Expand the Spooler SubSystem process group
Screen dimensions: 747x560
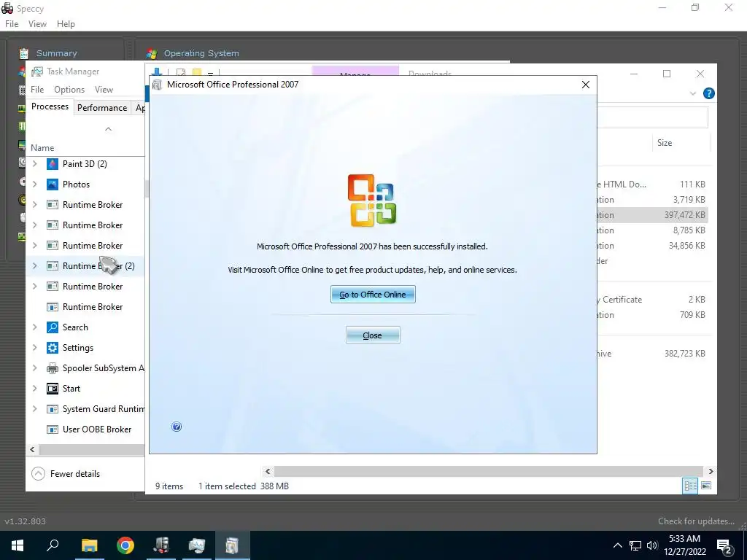35,368
